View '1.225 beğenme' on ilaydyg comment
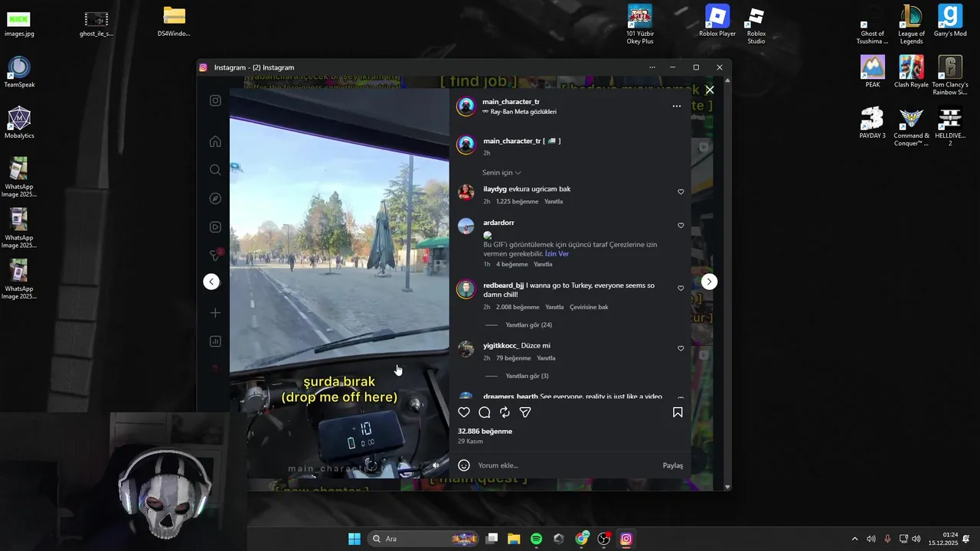 tap(517, 202)
